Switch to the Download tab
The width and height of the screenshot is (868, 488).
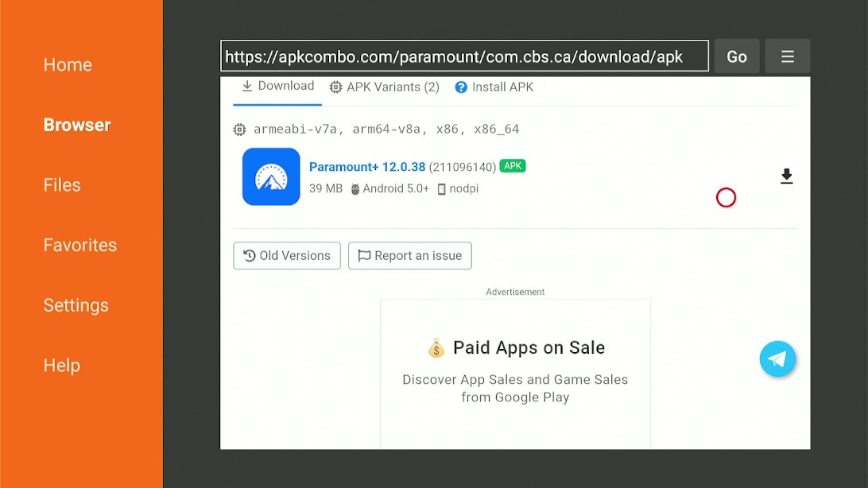tap(278, 87)
